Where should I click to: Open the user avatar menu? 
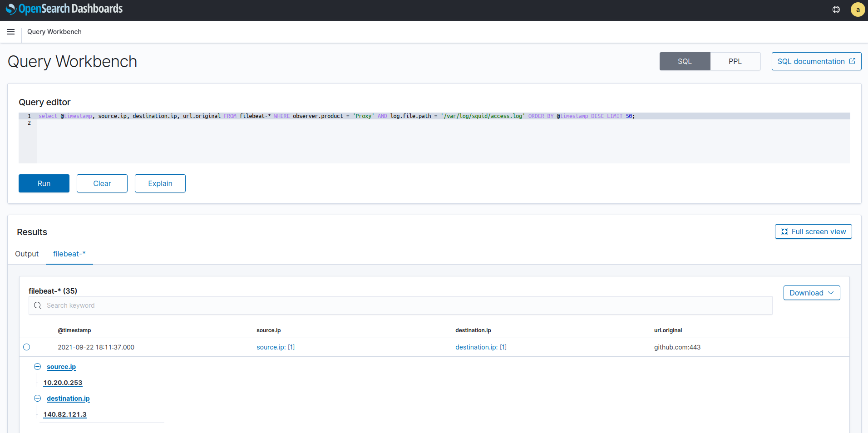[857, 10]
